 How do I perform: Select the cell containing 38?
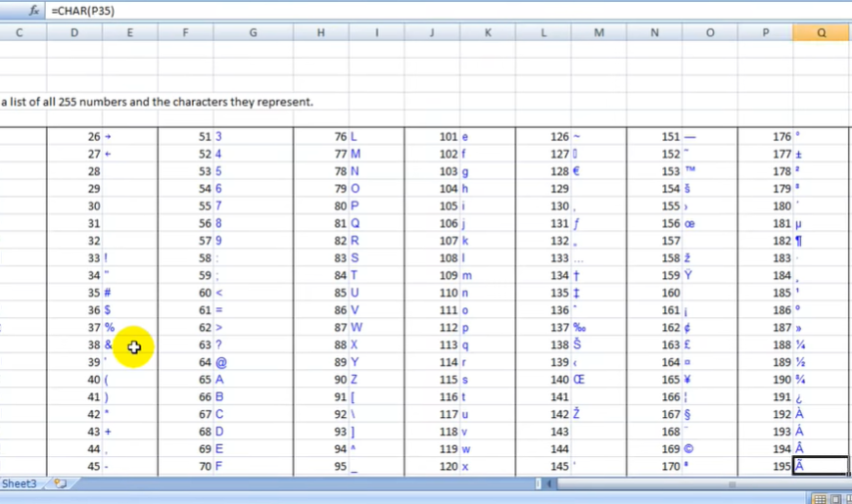pyautogui.click(x=74, y=344)
